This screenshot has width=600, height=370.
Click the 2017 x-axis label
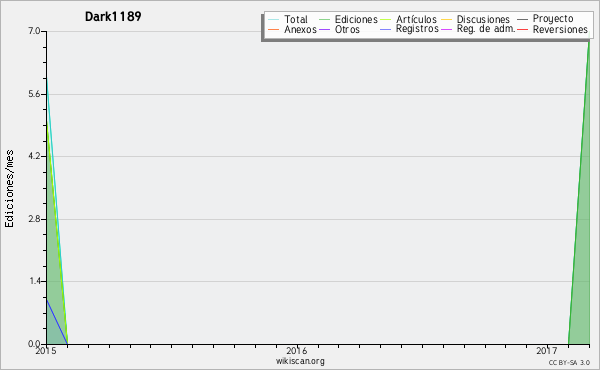pyautogui.click(x=547, y=351)
